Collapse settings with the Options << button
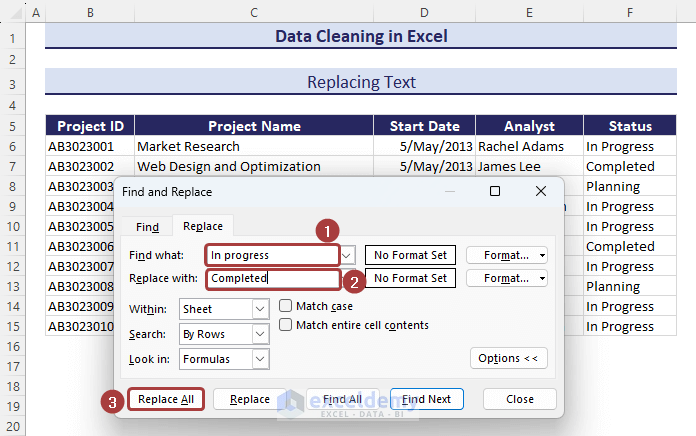 point(510,358)
